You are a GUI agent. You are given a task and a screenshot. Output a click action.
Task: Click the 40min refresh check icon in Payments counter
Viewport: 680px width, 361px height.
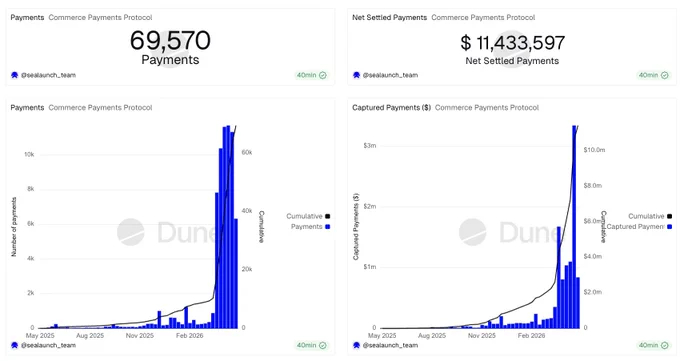(323, 75)
